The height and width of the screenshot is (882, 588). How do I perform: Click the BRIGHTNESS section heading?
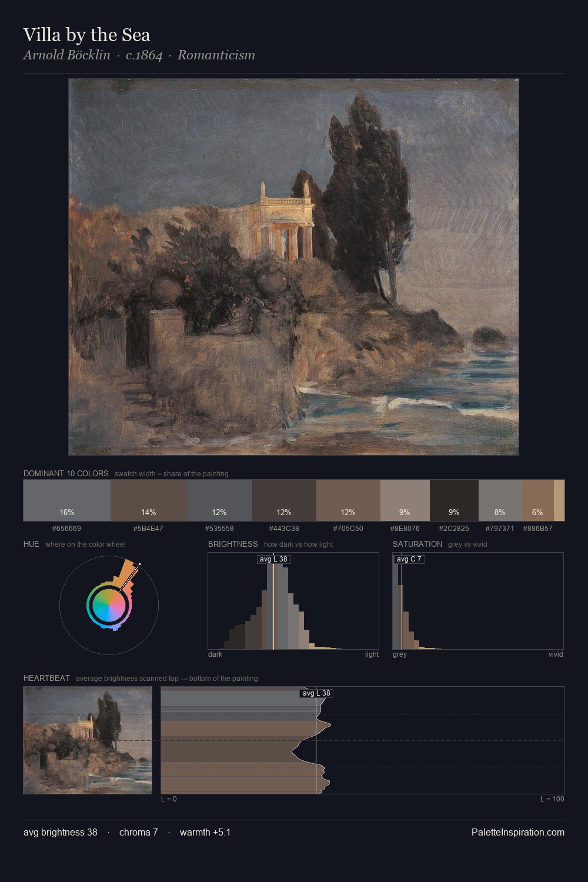click(233, 544)
